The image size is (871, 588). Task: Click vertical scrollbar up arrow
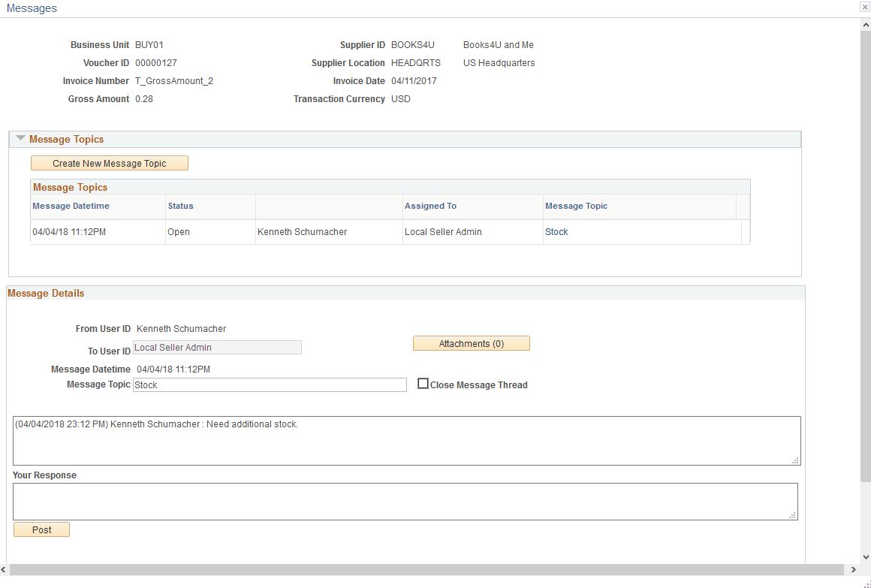coord(866,25)
